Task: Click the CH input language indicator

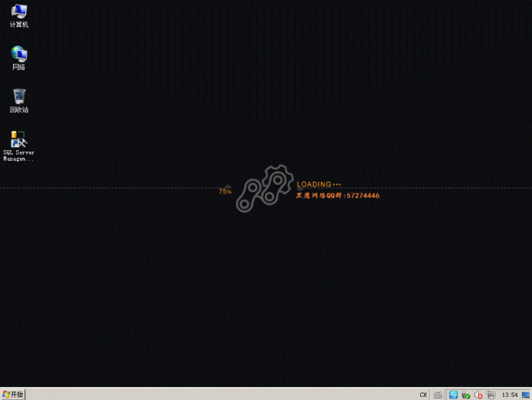Action: click(423, 395)
